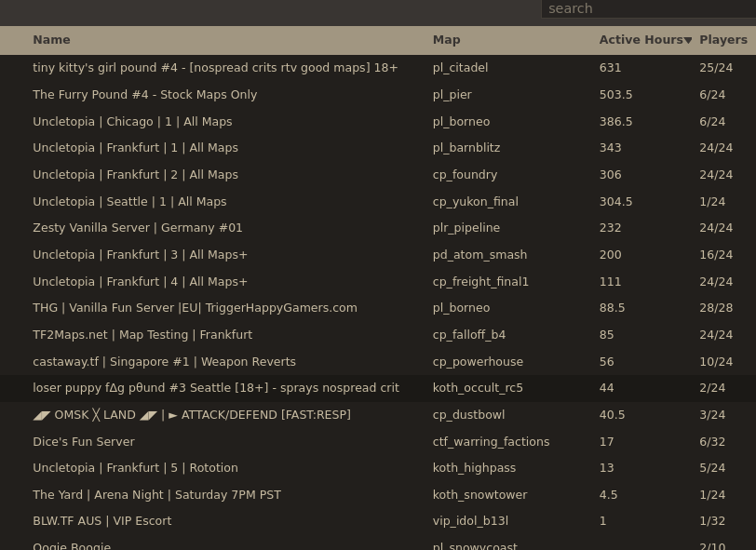Viewport: 756px width, 550px height.
Task: Select tiny kitty's girl pound #4 server
Action: click(x=378, y=68)
